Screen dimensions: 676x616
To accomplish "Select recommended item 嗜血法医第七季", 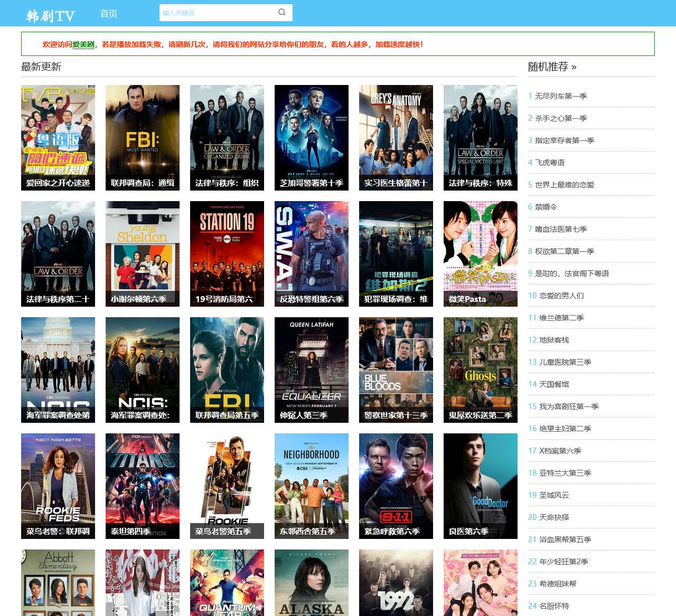I will click(561, 229).
